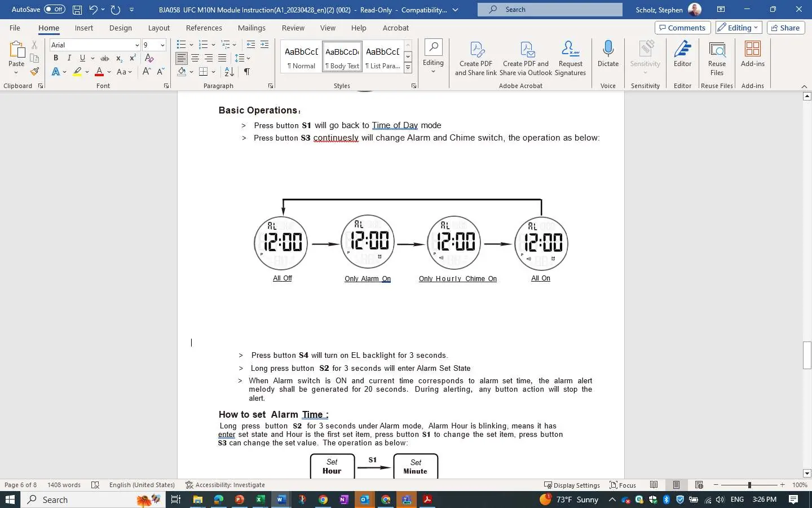The height and width of the screenshot is (508, 812).
Task: Apply Superscript formatting
Action: [133, 58]
